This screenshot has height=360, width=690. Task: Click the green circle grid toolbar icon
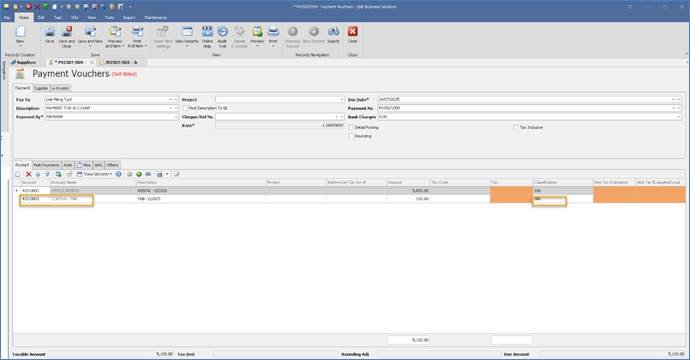point(139,174)
